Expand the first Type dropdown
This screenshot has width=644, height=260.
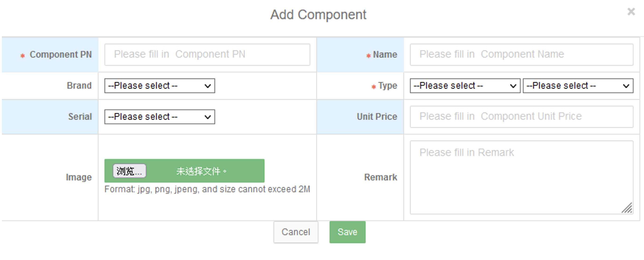point(465,86)
